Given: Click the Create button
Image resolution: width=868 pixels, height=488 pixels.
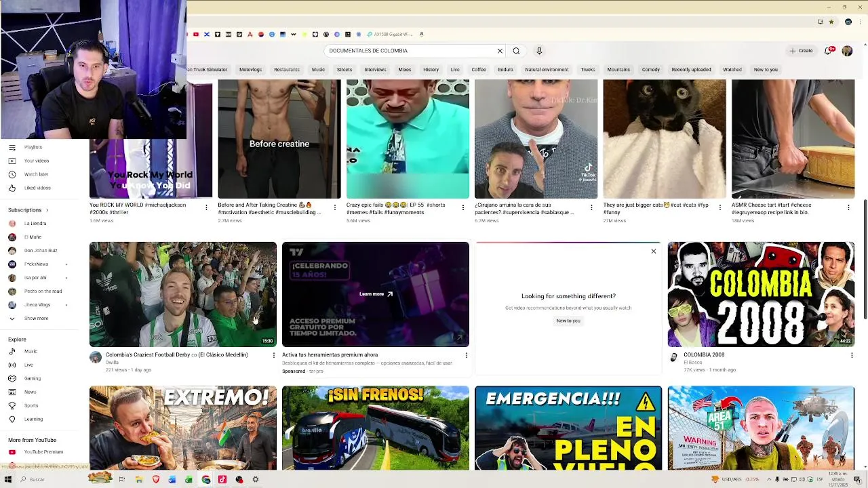Looking at the screenshot, I should tap(801, 51).
